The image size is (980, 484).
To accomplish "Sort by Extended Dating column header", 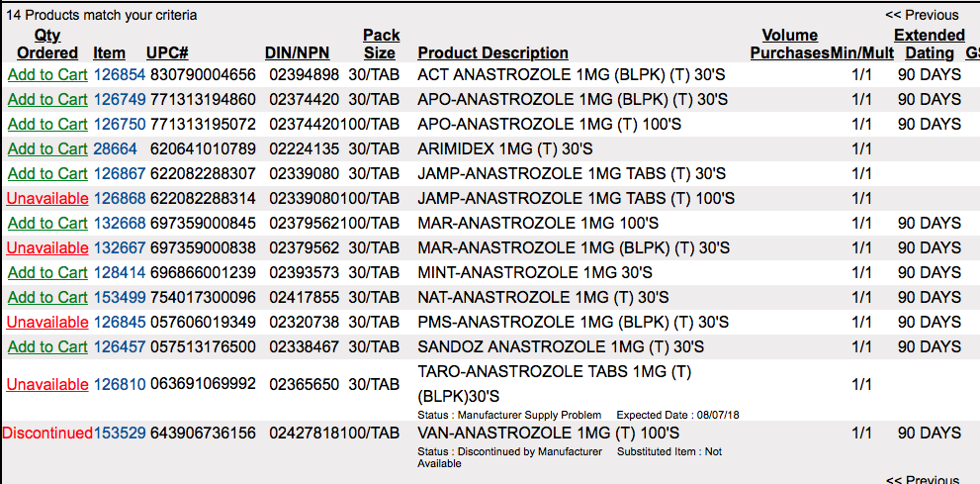I will click(929, 45).
